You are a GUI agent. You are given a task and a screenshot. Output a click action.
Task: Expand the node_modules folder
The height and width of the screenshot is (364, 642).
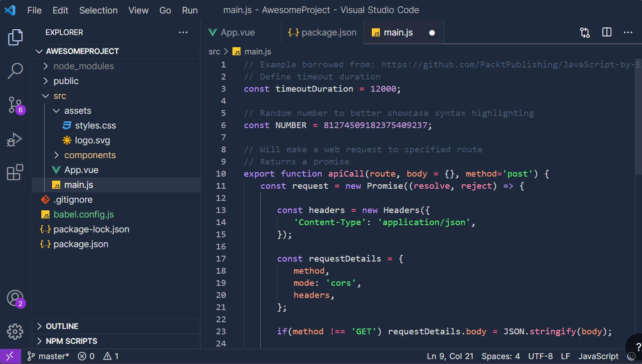[x=116, y=66]
